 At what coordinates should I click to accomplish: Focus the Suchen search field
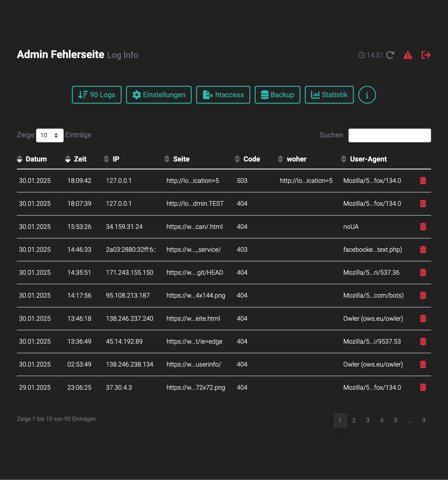(389, 135)
